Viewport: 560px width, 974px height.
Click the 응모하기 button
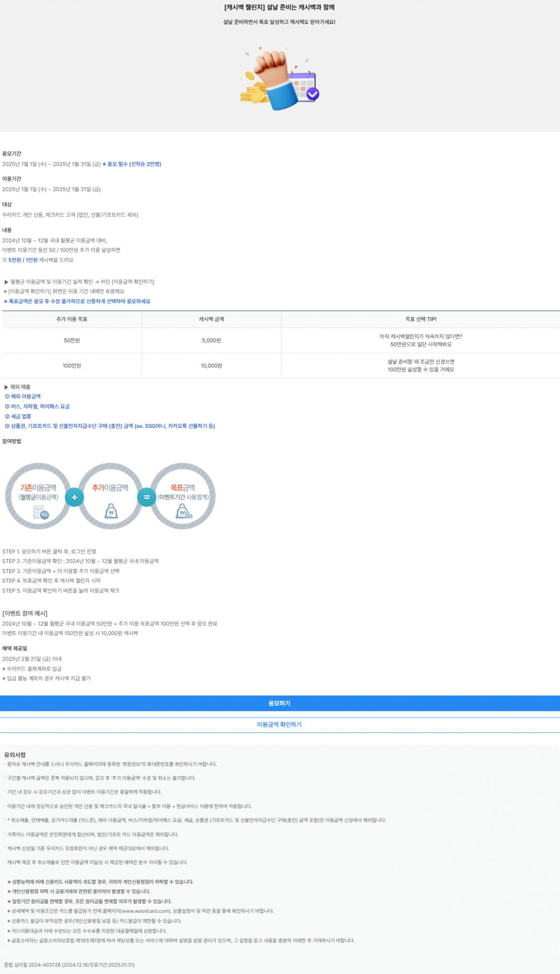point(280,703)
